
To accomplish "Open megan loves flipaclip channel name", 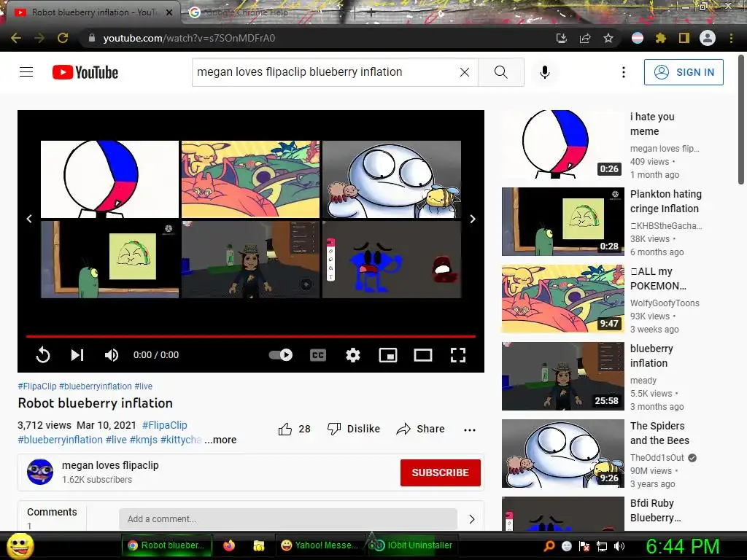I will (x=110, y=465).
